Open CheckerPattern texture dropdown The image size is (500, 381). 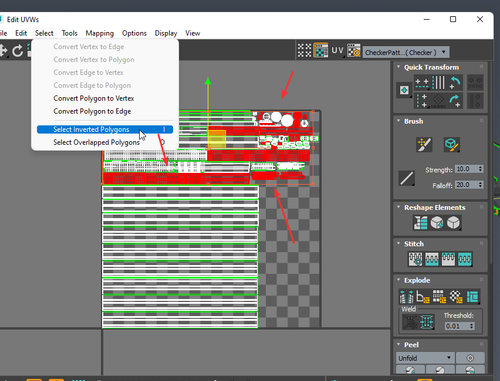click(406, 52)
